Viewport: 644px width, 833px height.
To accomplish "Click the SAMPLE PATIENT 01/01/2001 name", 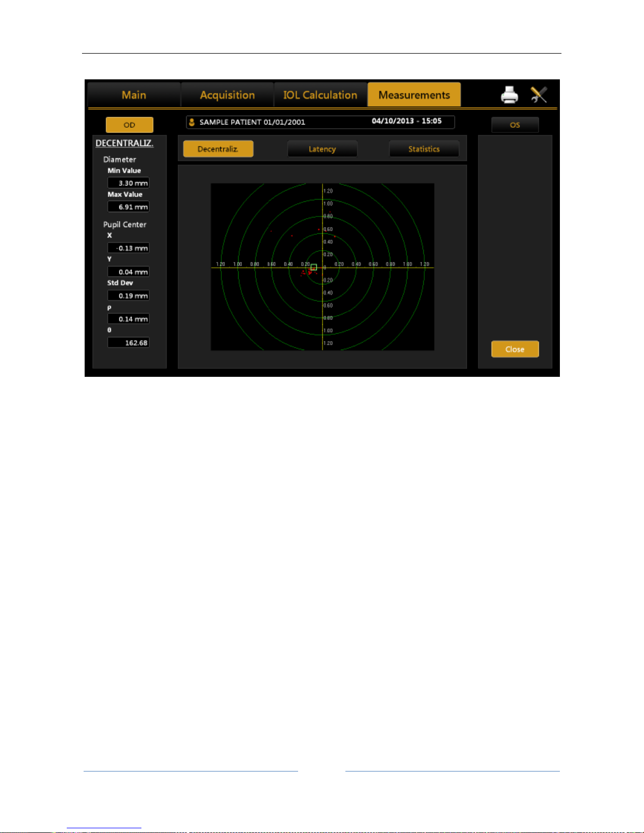I will point(252,122).
